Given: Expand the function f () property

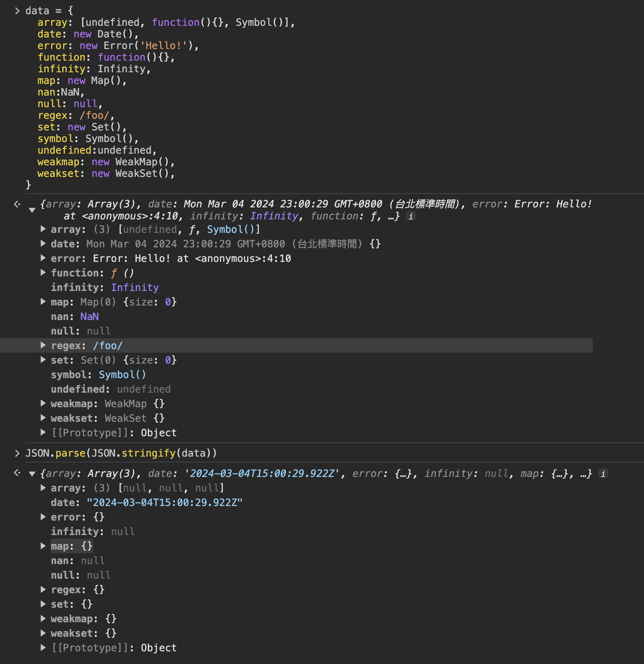Looking at the screenshot, I should tap(43, 273).
